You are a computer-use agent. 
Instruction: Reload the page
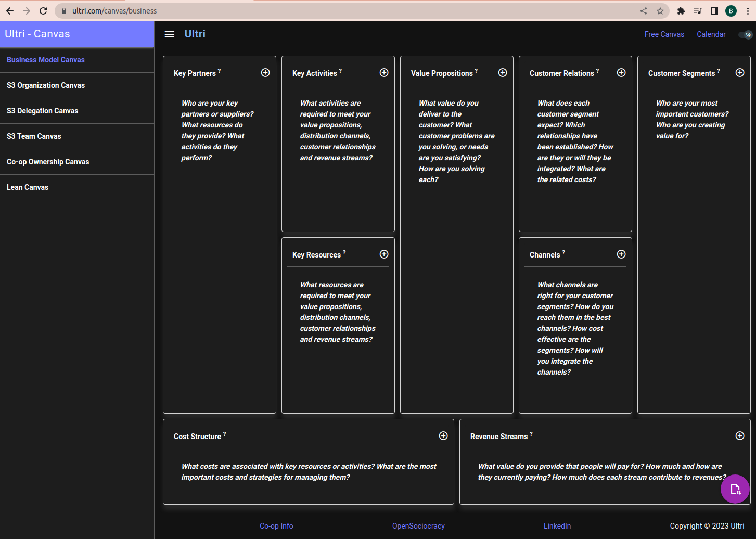(43, 11)
